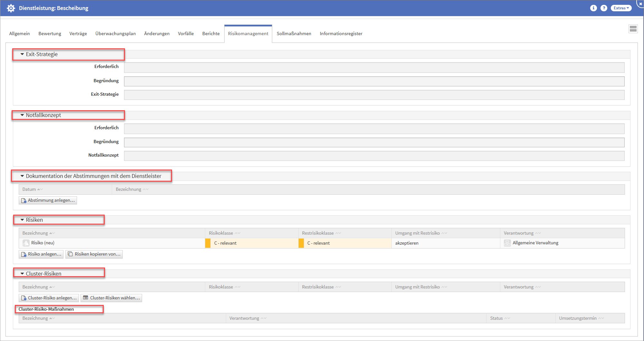The image size is (644, 341).
Task: Toggle the layout view icon at right
Action: point(633,29)
